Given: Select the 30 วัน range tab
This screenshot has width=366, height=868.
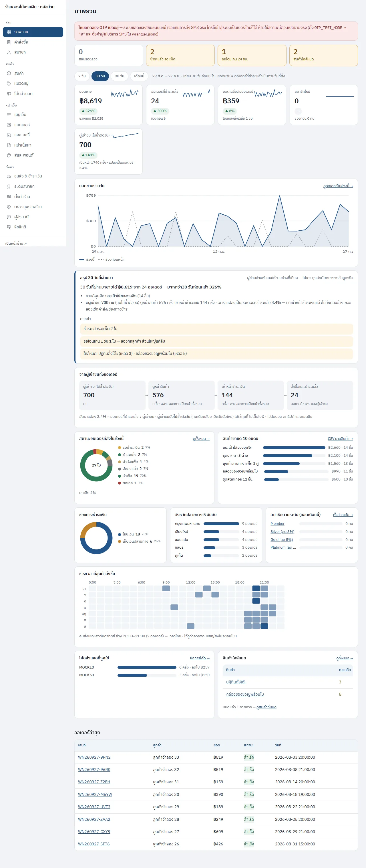Looking at the screenshot, I should [100, 76].
